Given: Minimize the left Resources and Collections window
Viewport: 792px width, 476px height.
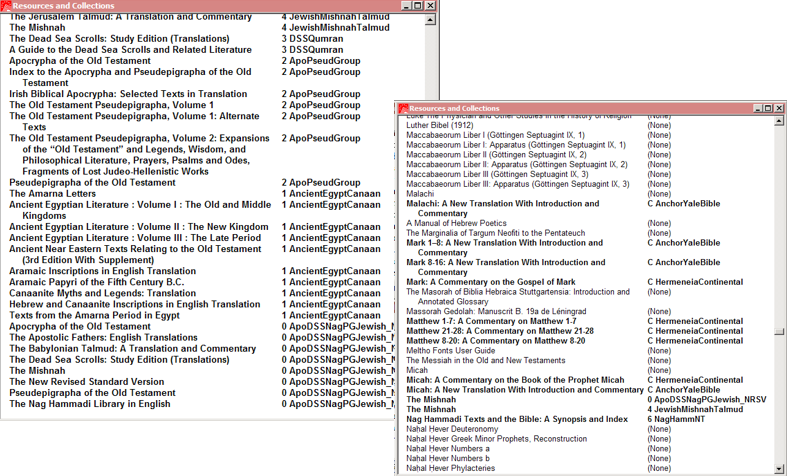Looking at the screenshot, I should pyautogui.click(x=407, y=6).
